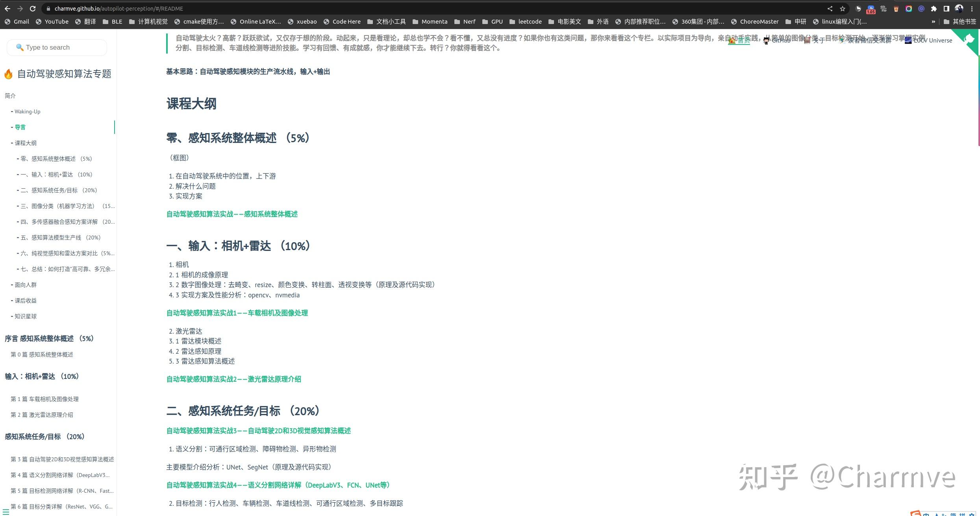This screenshot has width=980, height=516.
Task: Click the GitHub icon in the page header
Action: (x=767, y=40)
